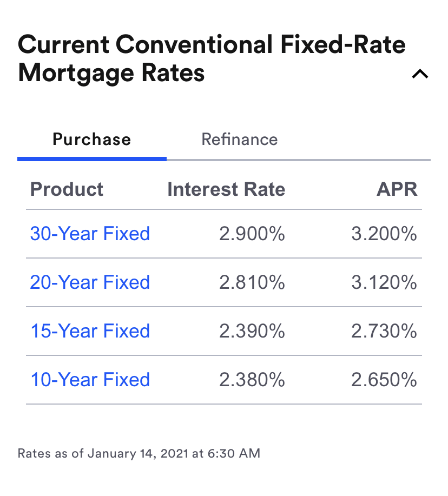Collapse the mortgage rates section chevron
This screenshot has width=448, height=496.
pyautogui.click(x=420, y=74)
